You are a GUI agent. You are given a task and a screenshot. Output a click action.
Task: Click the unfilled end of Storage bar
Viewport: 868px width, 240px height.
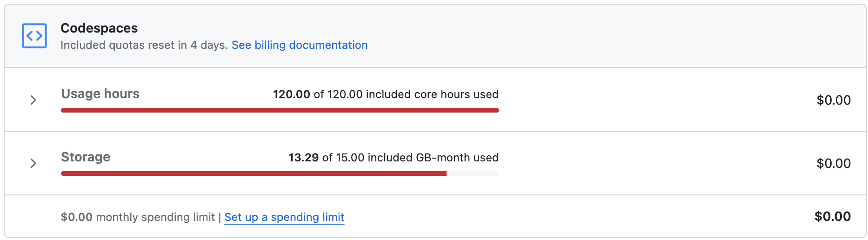click(473, 173)
